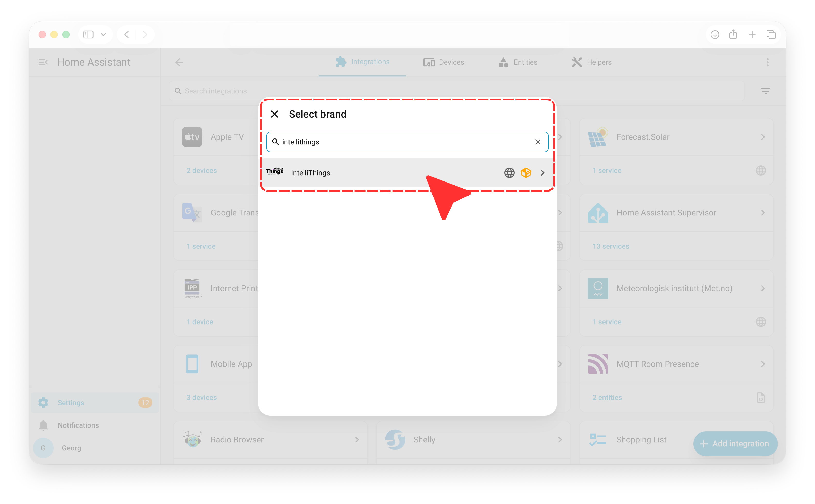Collapse the Home Assistant sidebar menu
Screen dimensions: 815x504
click(x=43, y=62)
